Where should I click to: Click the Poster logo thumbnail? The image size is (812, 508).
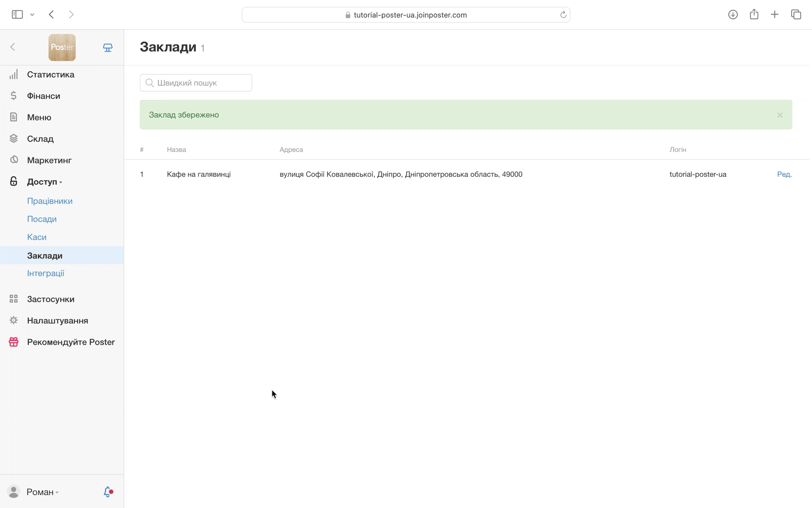(x=62, y=47)
